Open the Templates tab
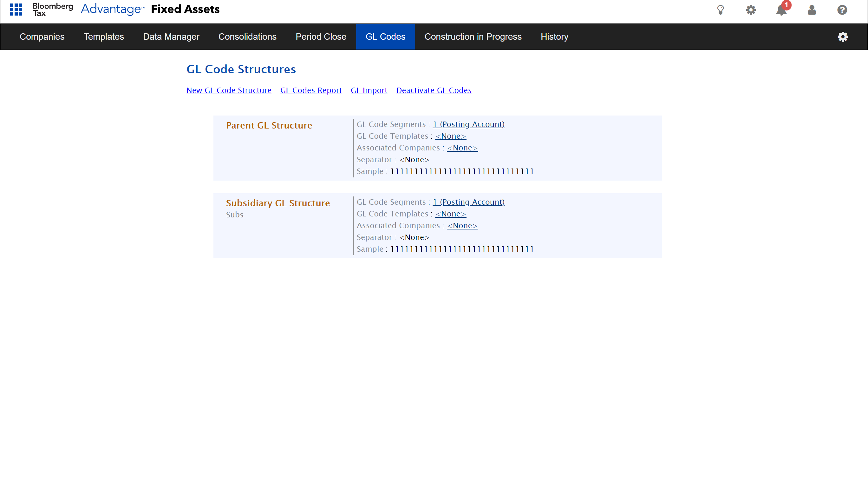 pyautogui.click(x=103, y=37)
